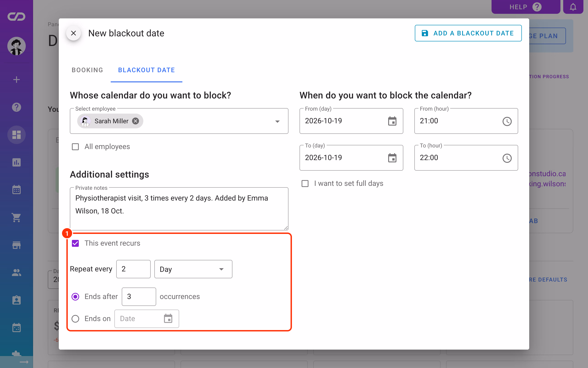Screen dimensions: 588x368
Task: Open the people group icon in sidebar
Action: click(16, 273)
